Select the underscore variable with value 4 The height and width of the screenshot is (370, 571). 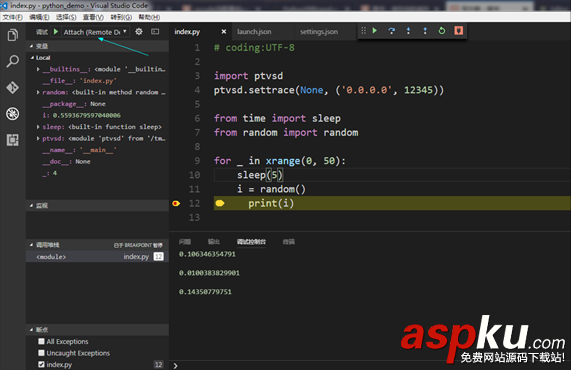point(97,173)
